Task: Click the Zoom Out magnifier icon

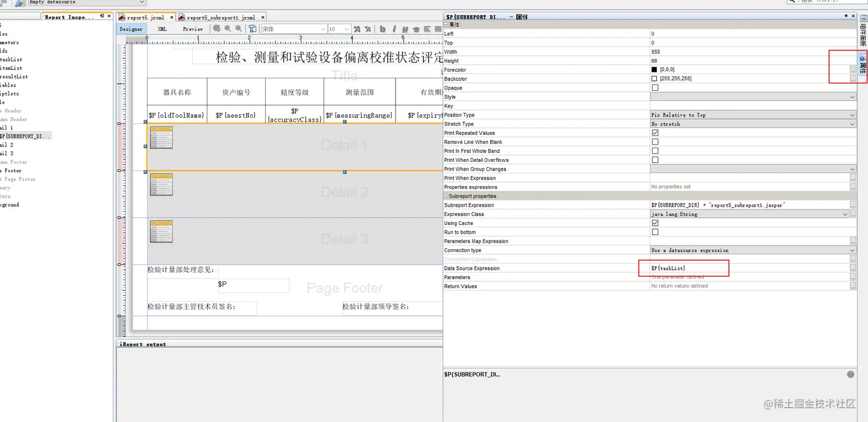Action: [238, 29]
